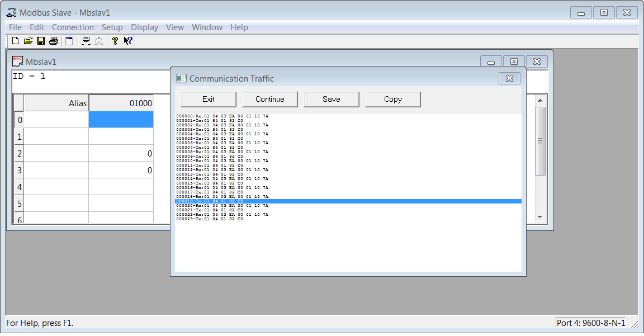The height and width of the screenshot is (336, 644).
Task: Minimize the Mbslav1 child window
Action: coord(491,61)
